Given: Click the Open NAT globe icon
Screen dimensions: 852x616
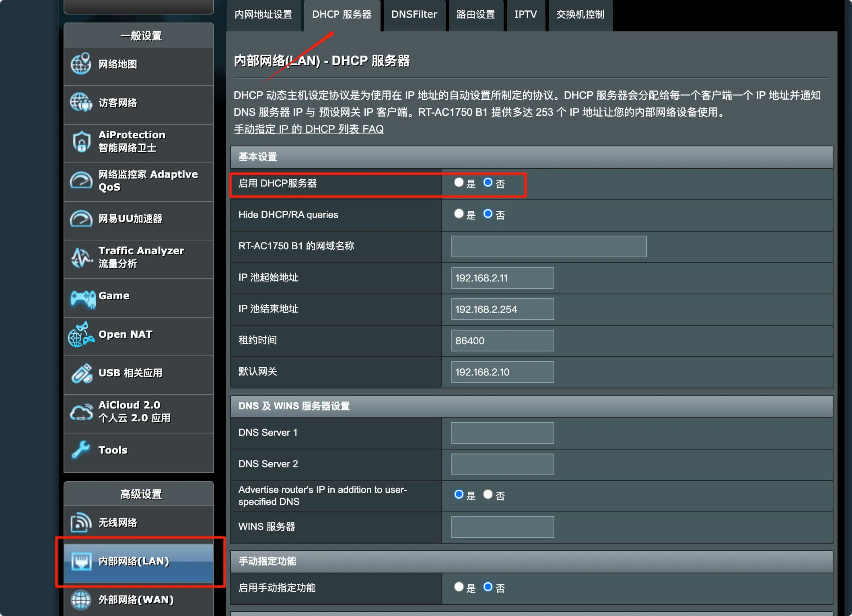Looking at the screenshot, I should [x=81, y=335].
